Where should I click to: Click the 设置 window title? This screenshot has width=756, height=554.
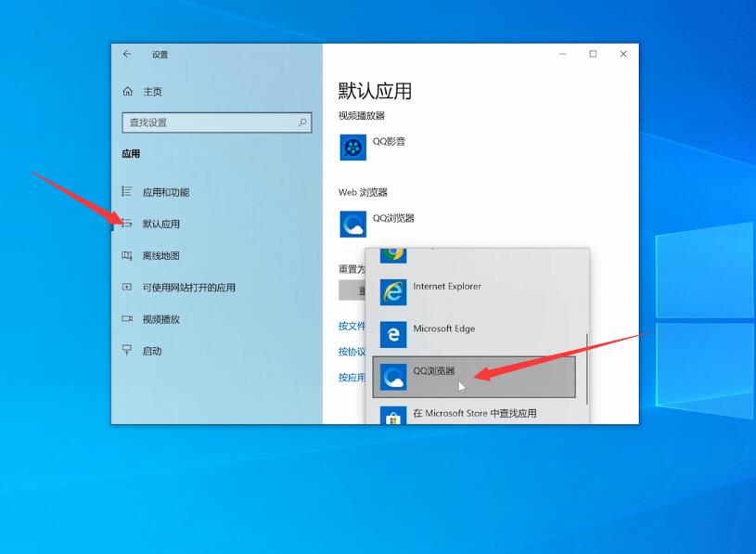(160, 55)
